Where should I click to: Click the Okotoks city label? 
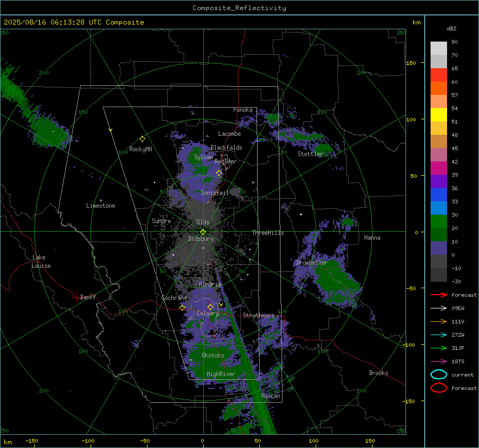(213, 355)
